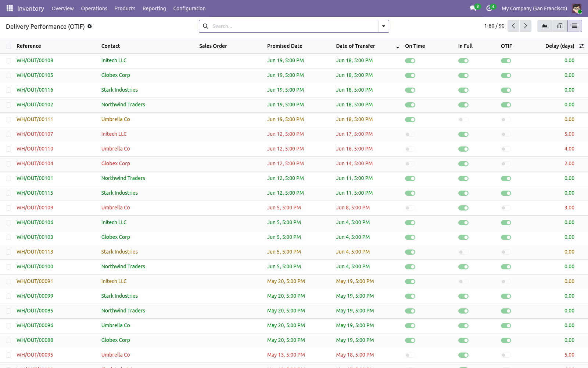
Task: Toggle the On Time switch for WH/OUT/00095
Action: (410, 355)
